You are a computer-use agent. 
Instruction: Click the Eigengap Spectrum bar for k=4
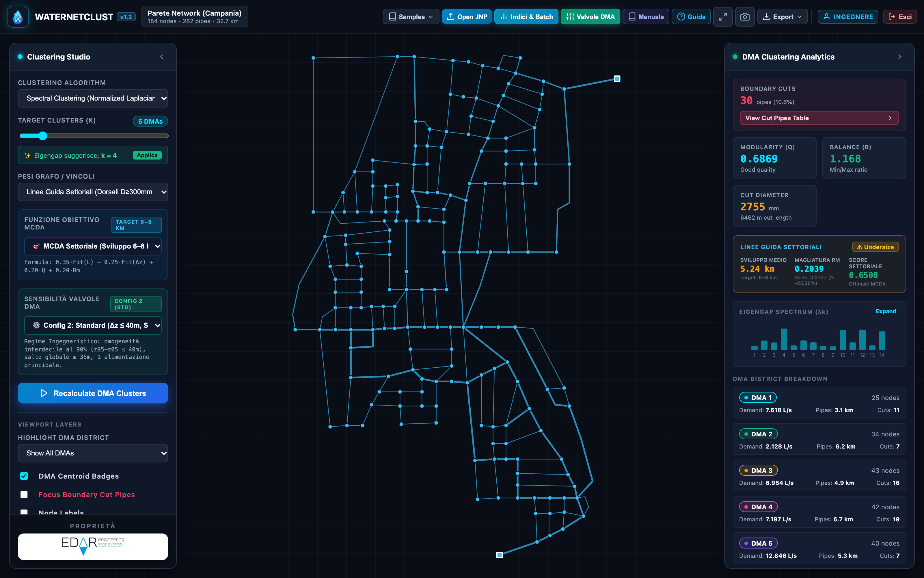pyautogui.click(x=783, y=339)
